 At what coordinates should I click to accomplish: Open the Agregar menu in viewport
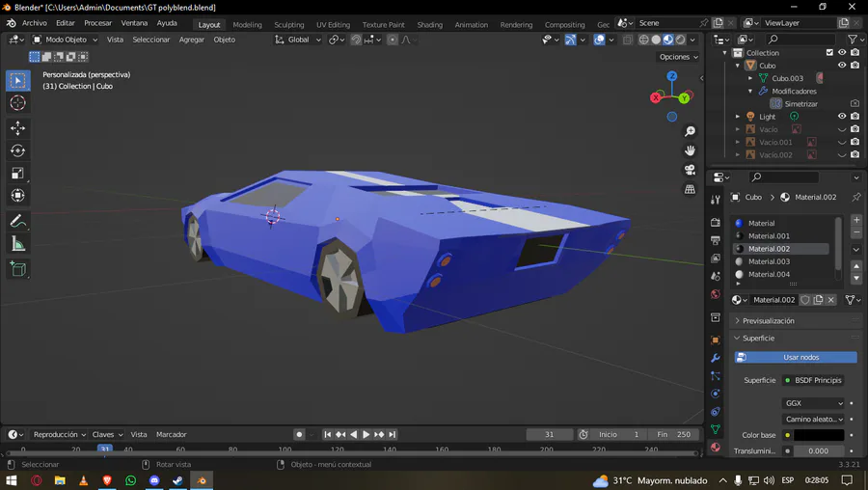click(192, 40)
